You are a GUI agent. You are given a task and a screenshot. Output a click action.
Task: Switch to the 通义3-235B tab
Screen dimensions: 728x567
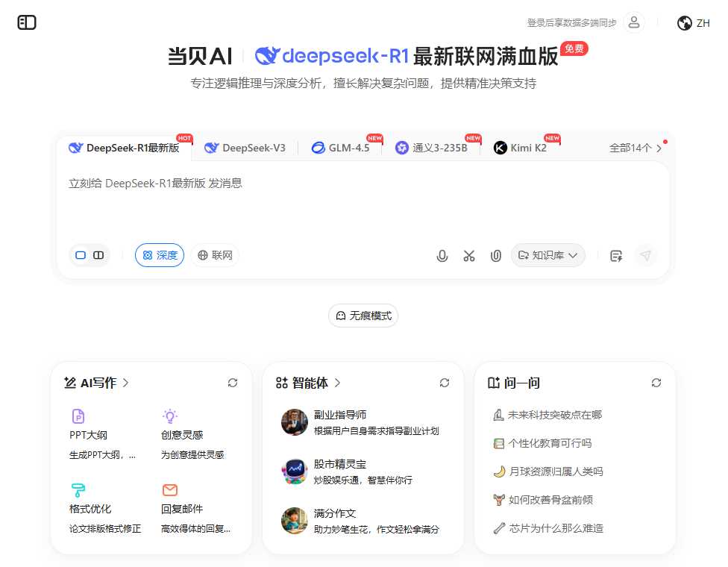431,148
